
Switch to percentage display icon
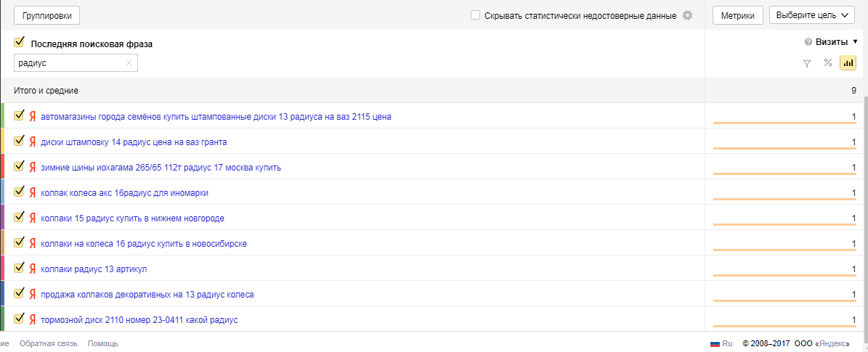[827, 63]
